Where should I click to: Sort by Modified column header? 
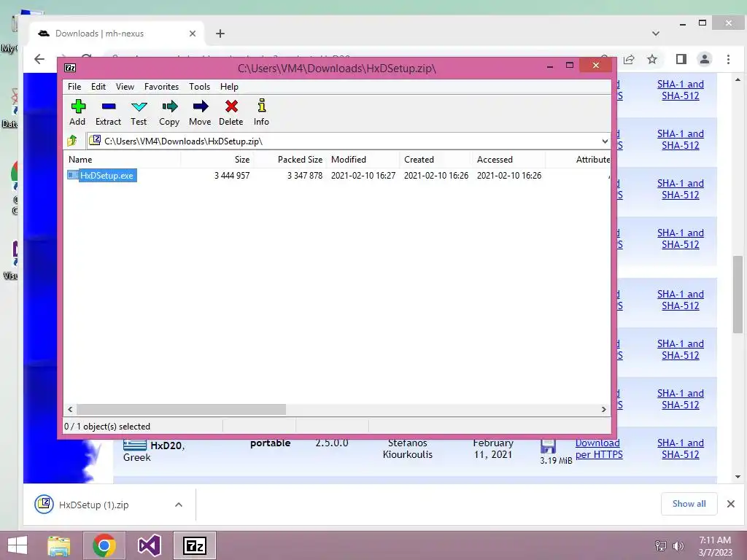click(363, 160)
